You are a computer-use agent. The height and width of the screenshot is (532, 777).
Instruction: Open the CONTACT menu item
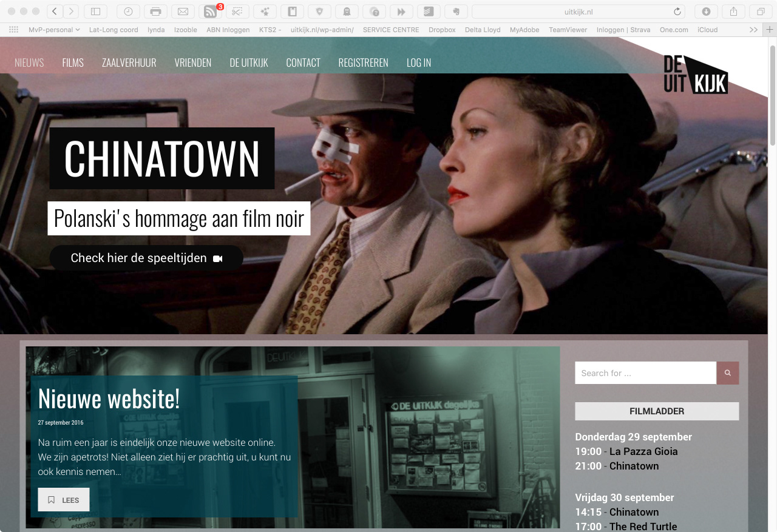pyautogui.click(x=303, y=62)
